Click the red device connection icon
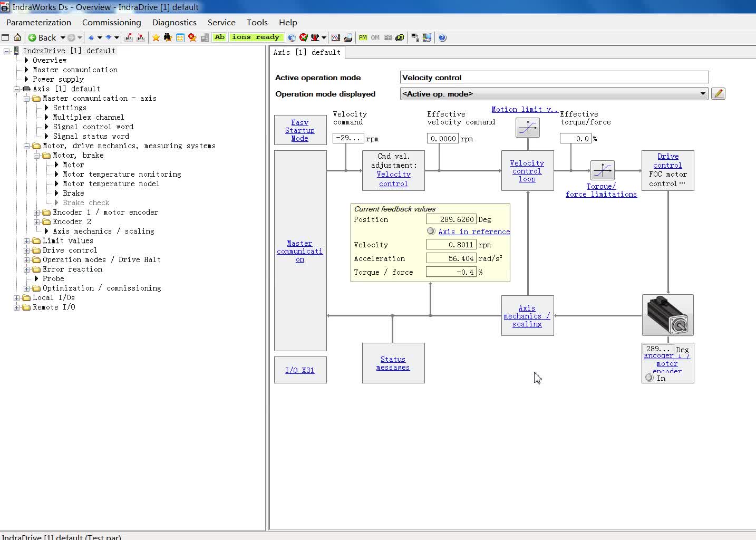 (315, 37)
